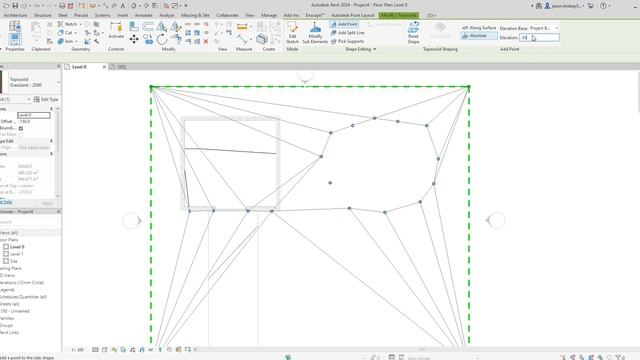Click the Print icon in quick access toolbar
The width and height of the screenshot is (640, 360).
coord(62,6)
